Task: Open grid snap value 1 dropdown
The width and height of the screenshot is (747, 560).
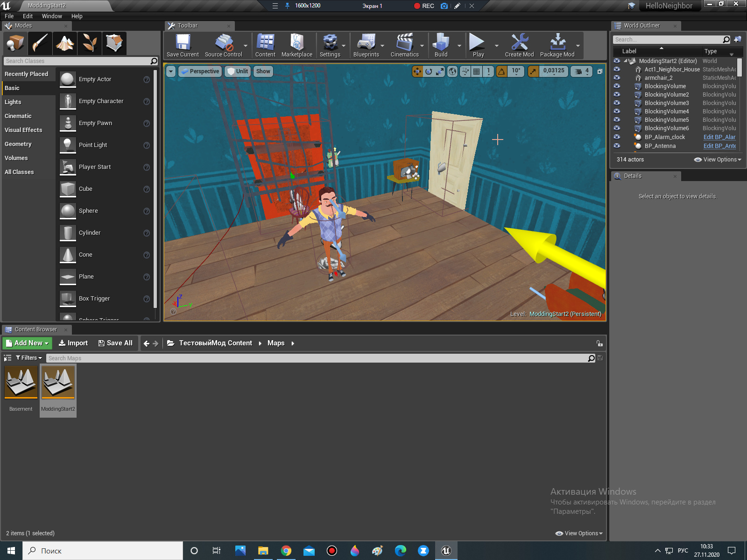Action: click(x=488, y=71)
